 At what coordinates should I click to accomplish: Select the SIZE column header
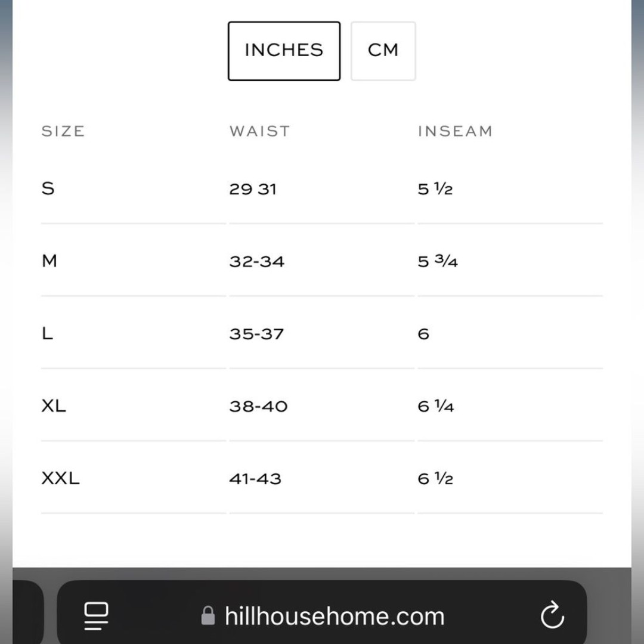point(63,131)
